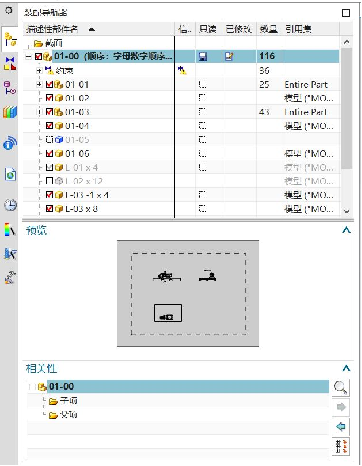Click the 数量 count column header
The width and height of the screenshot is (362, 466).
click(x=269, y=29)
